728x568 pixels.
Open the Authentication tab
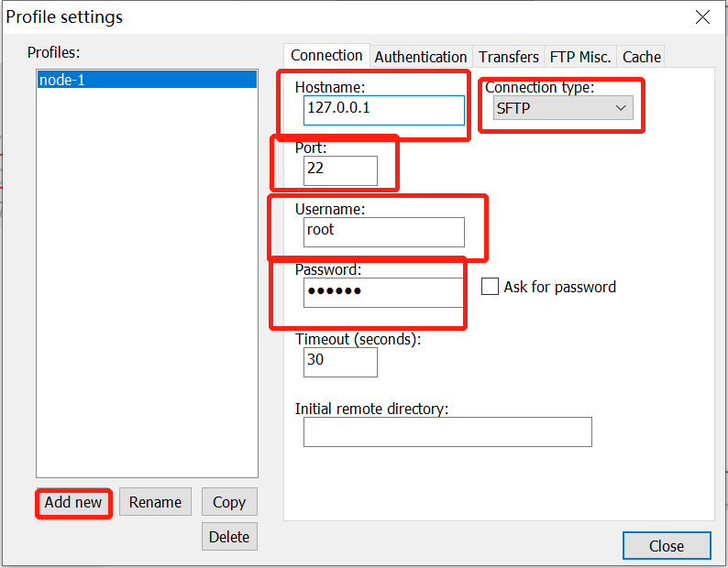click(421, 57)
